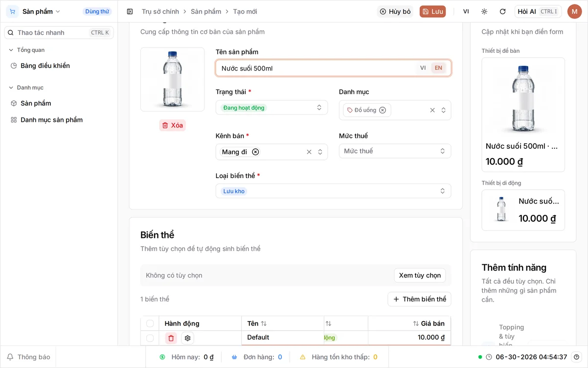Click the Hủy bỏ button
The width and height of the screenshot is (588, 368).
(x=395, y=11)
